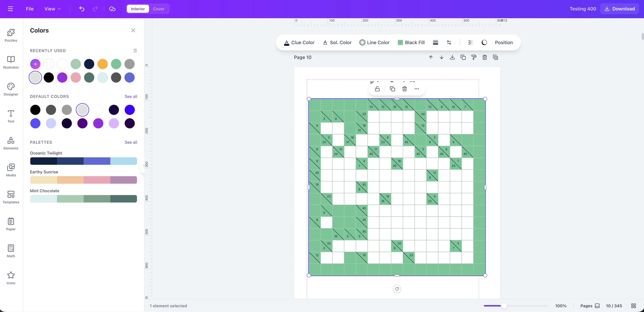Select the Interior tab
The image size is (644, 312).
coord(138,9)
